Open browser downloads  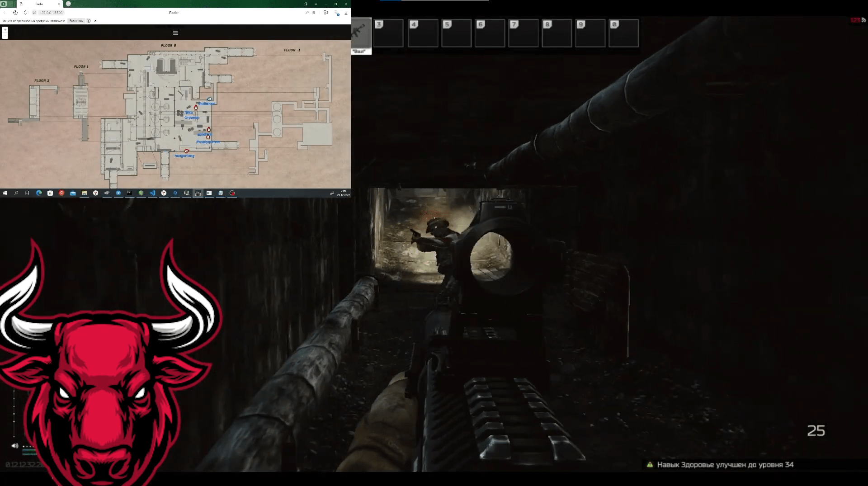click(346, 13)
